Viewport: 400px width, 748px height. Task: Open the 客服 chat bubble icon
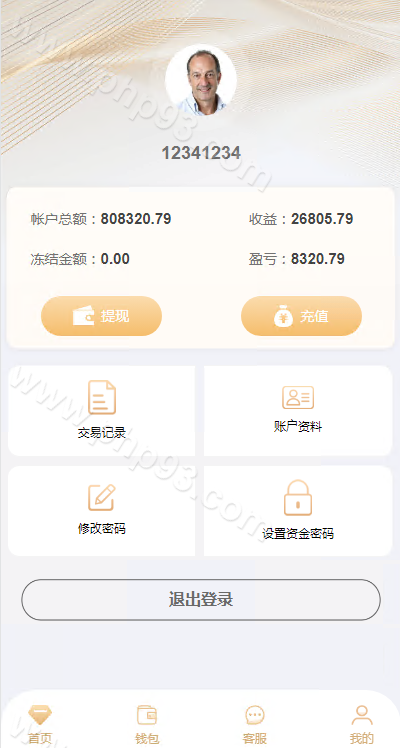(255, 715)
